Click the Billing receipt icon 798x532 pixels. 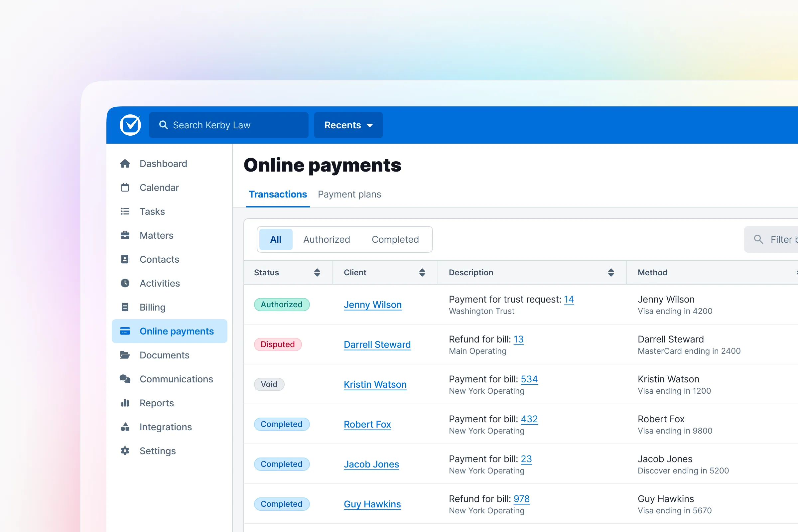coord(125,307)
